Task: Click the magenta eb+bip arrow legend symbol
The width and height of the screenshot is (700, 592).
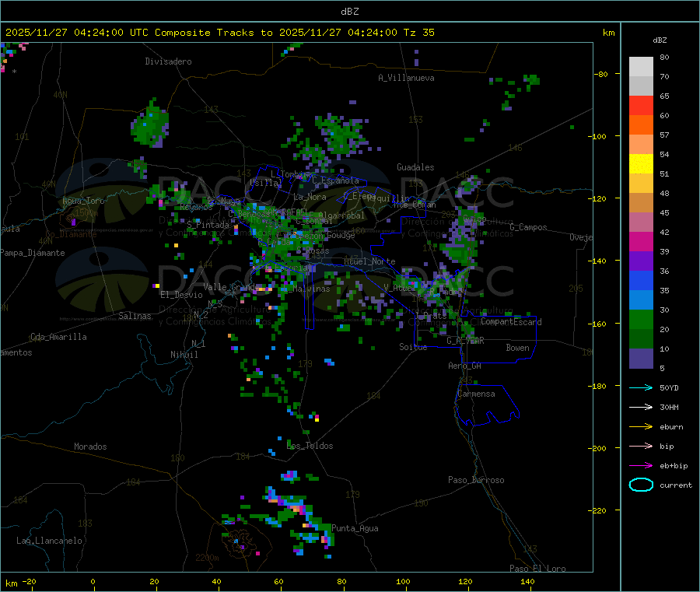Action: (x=641, y=466)
